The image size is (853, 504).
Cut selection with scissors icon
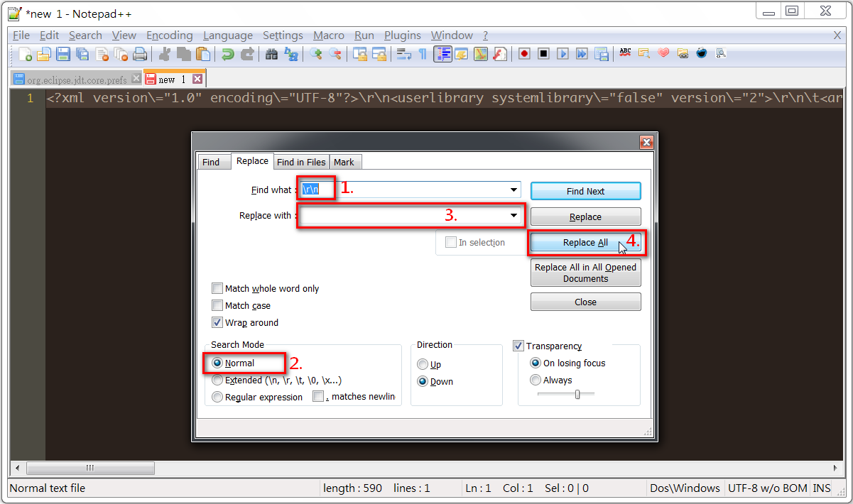164,54
